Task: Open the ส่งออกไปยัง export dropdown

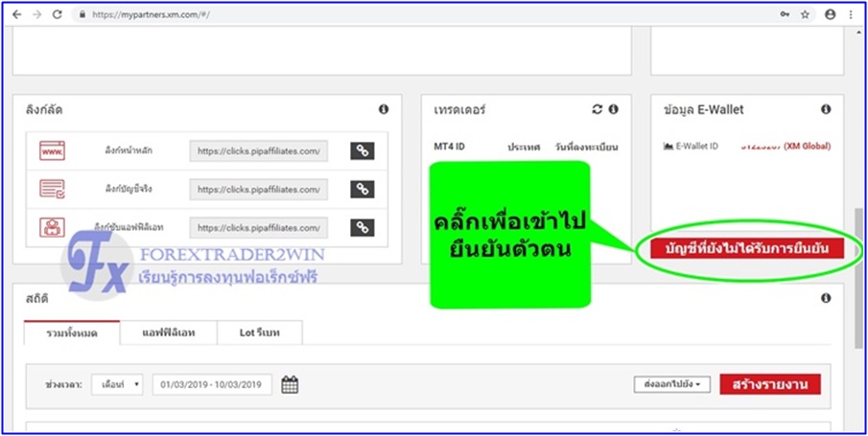Action: pos(670,384)
